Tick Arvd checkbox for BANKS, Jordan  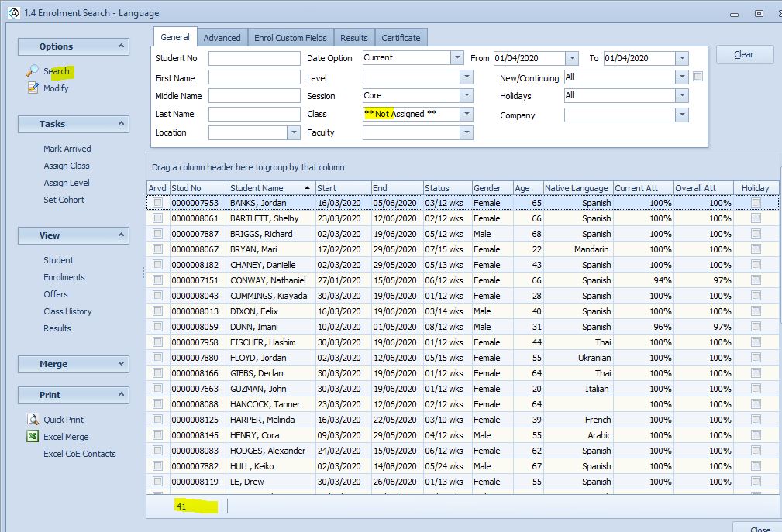158,203
